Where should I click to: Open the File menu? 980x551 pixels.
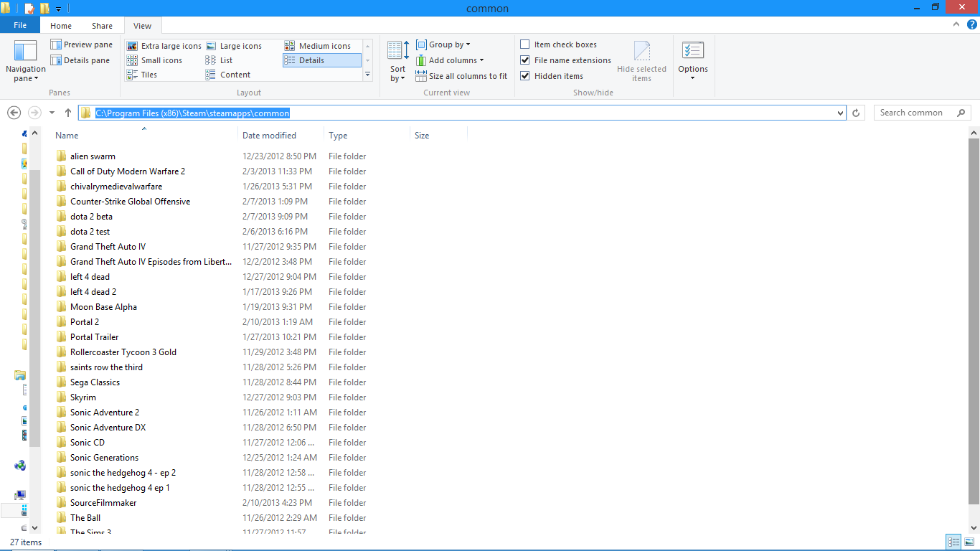20,25
